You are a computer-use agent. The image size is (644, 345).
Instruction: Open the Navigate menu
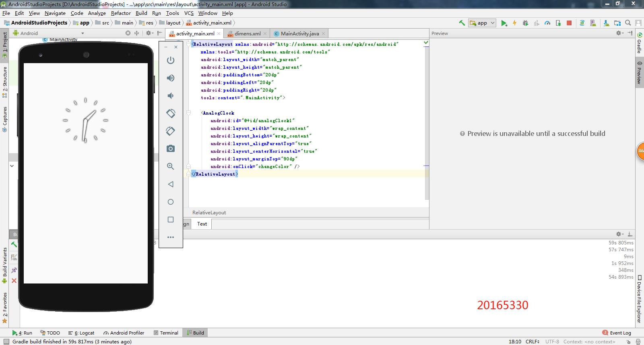point(55,13)
